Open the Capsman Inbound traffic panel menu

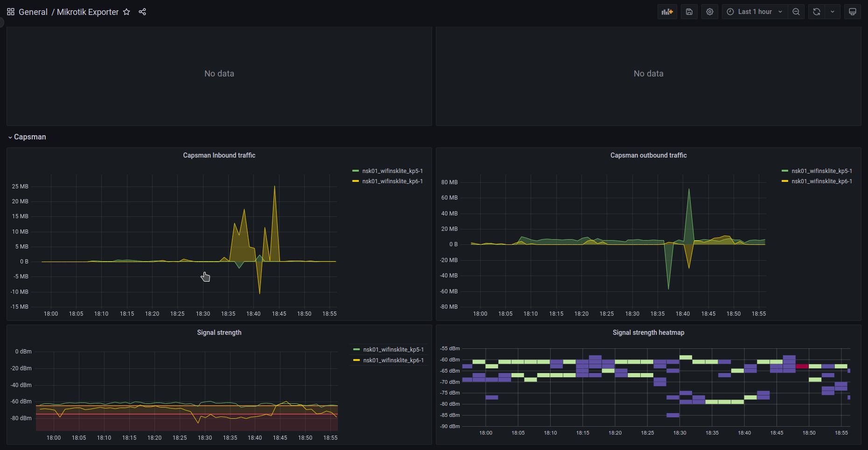coord(219,155)
